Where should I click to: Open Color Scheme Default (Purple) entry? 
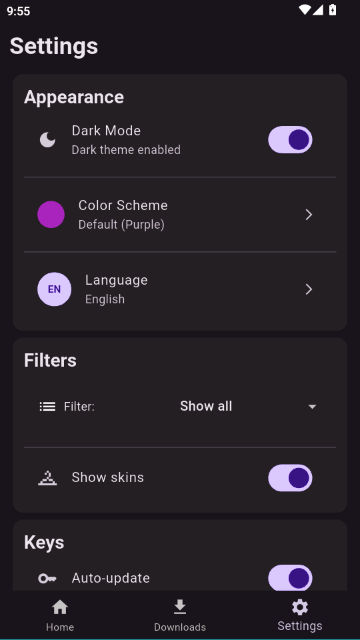[180, 215]
